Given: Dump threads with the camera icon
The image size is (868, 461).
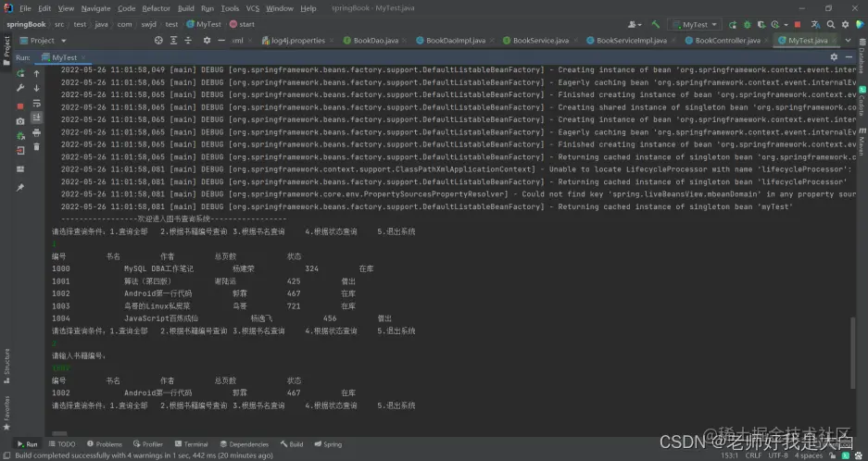Looking at the screenshot, I should click(20, 121).
